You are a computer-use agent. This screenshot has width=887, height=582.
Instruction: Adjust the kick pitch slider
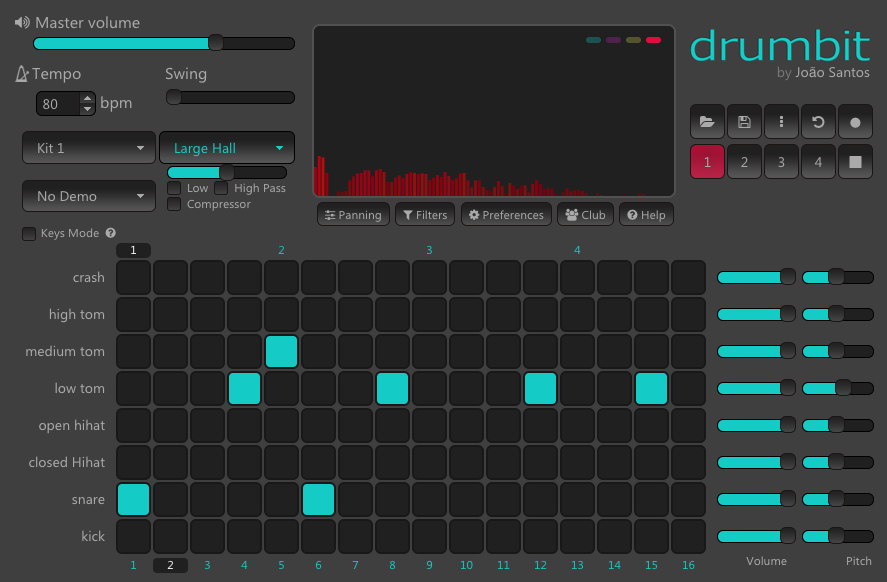tap(838, 536)
